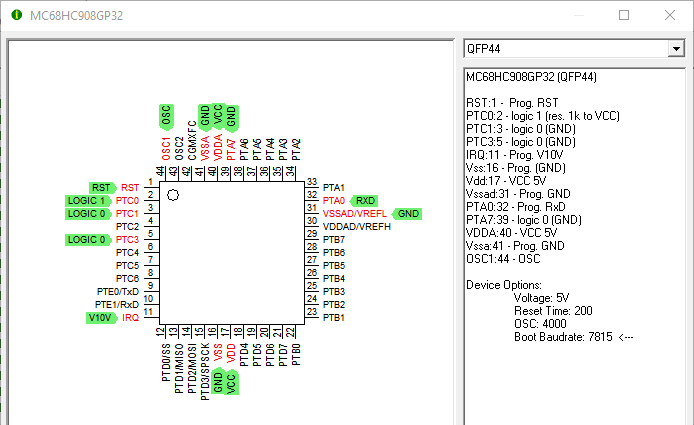Click 'PTC0:2 - logic 1 (res. 1k to VCC)' line
Viewport: 694px width, 425px height.
(x=543, y=116)
